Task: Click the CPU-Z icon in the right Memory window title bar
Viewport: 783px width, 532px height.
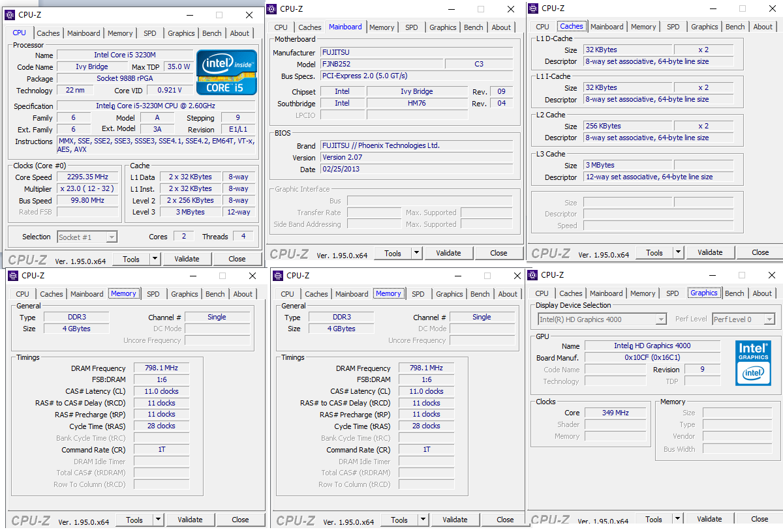Action: (x=278, y=276)
